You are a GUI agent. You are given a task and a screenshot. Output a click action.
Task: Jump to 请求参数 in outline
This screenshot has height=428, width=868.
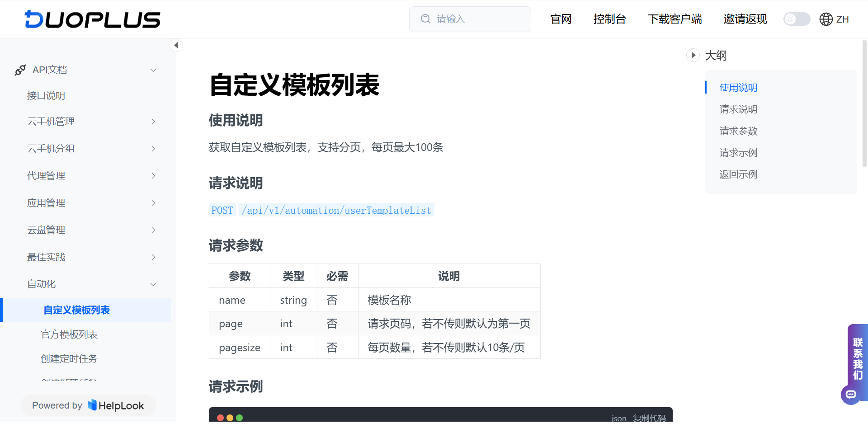(738, 131)
